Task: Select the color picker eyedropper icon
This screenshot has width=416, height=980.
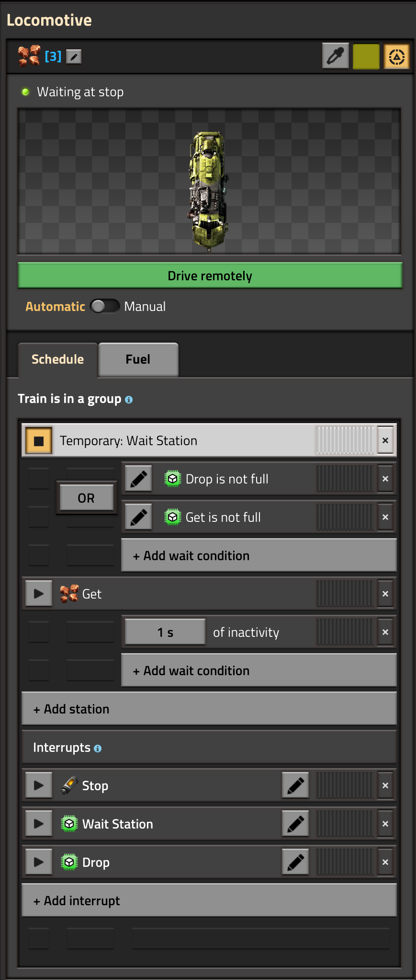Action: (x=336, y=57)
